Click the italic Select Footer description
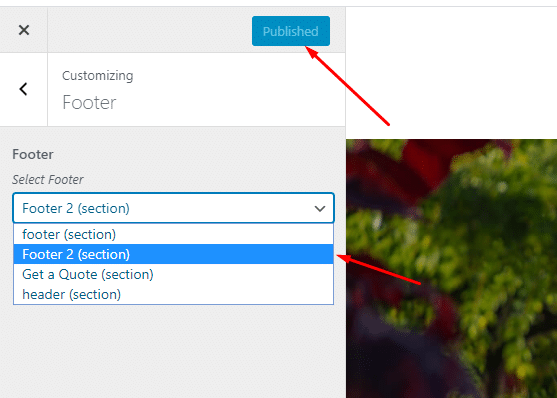Image resolution: width=557 pixels, height=398 pixels. (x=48, y=179)
